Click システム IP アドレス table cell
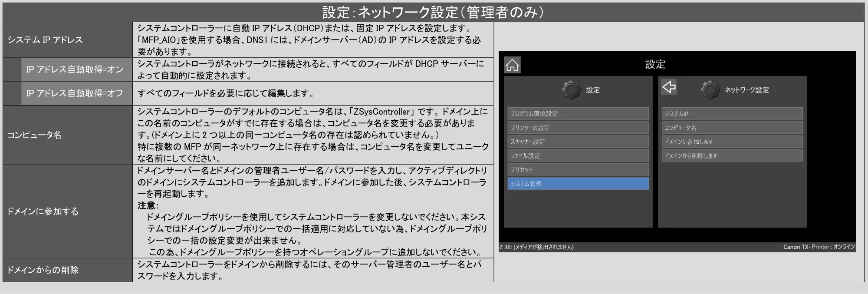 pos(68,40)
